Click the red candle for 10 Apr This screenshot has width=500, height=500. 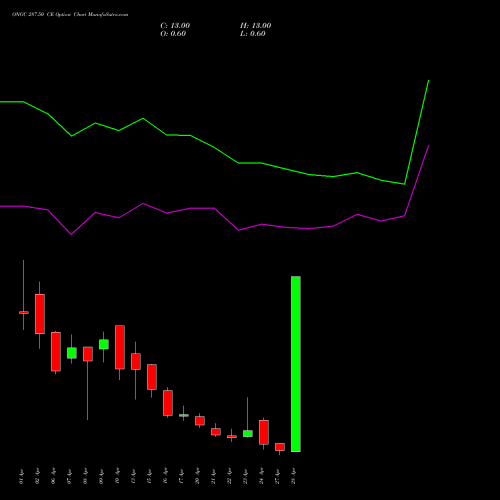point(120,347)
